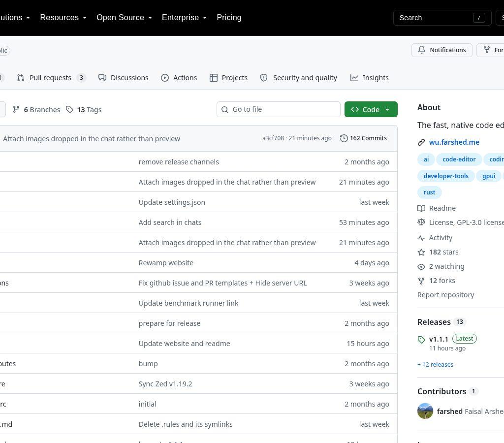Open 162 Commits history
The image size is (504, 443).
(x=364, y=138)
